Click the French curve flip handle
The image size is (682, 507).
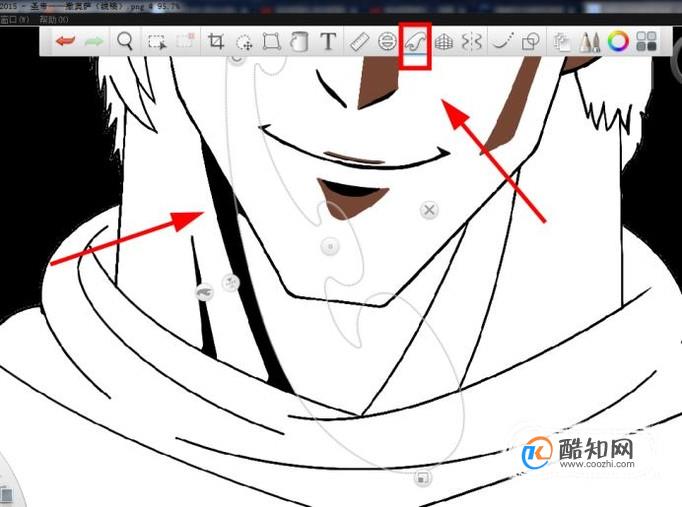click(x=231, y=283)
